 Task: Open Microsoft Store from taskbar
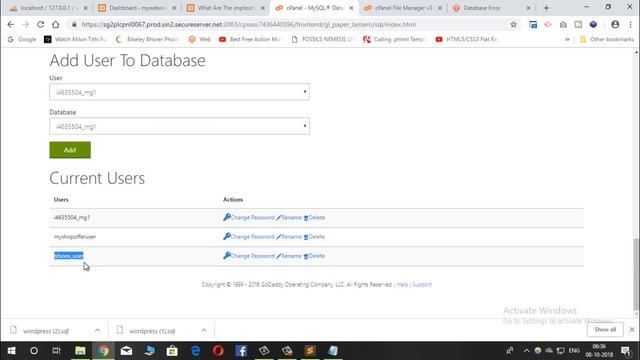coord(172,351)
